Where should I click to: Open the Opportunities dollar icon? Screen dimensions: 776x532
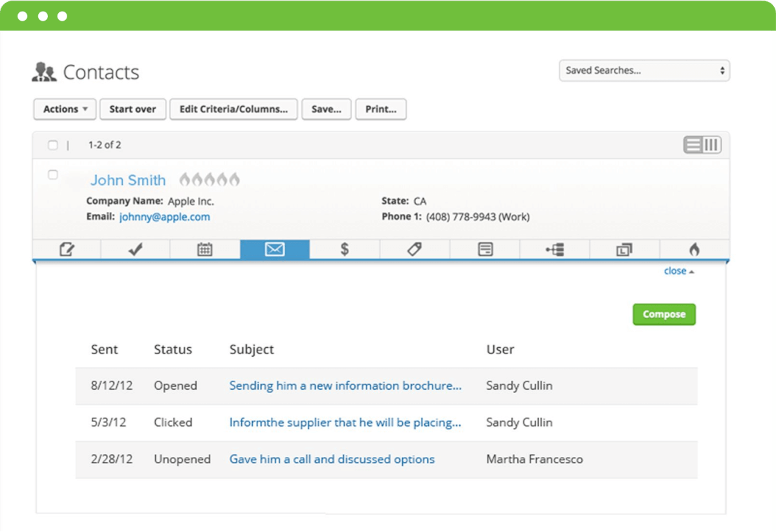(x=345, y=249)
